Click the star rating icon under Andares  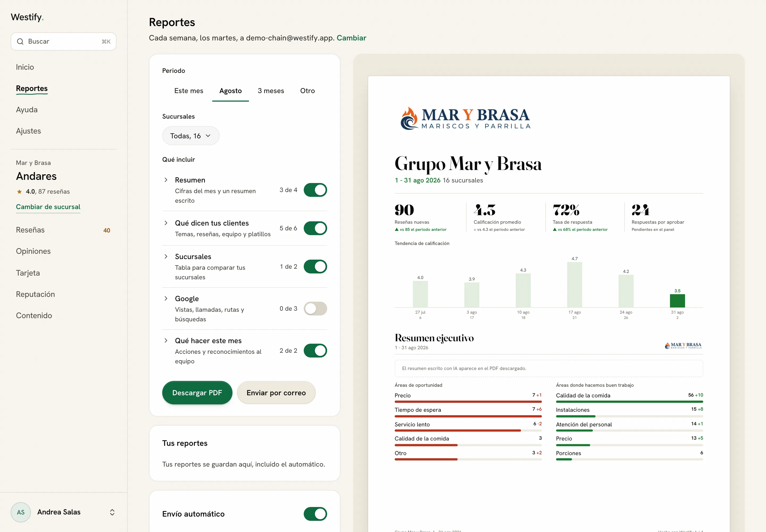pos(19,192)
